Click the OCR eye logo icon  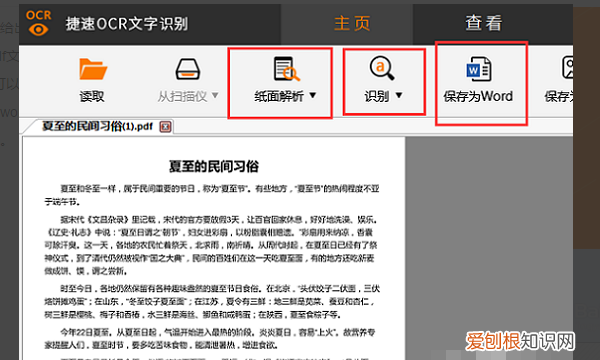tap(38, 23)
